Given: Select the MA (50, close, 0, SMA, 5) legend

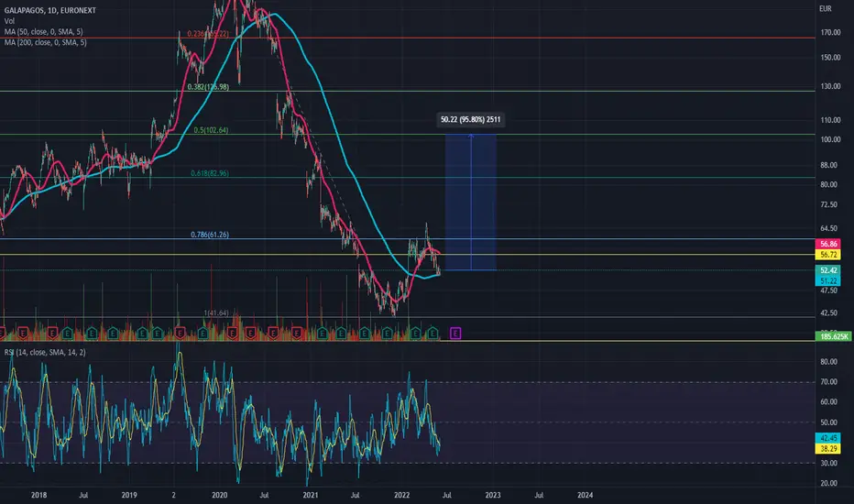Looking at the screenshot, I should point(44,31).
